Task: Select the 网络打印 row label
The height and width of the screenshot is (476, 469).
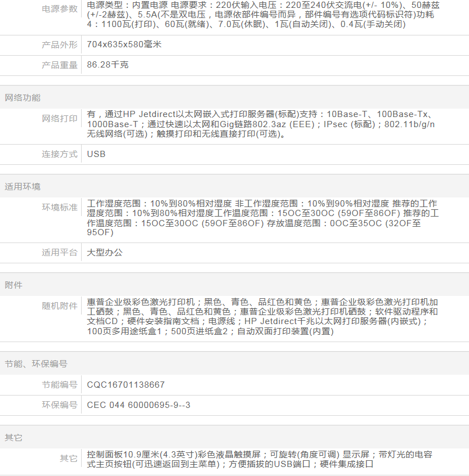Action: [x=60, y=119]
